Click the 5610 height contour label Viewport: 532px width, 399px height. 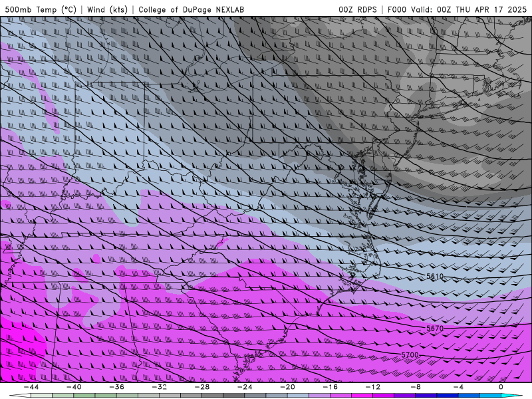(x=435, y=276)
